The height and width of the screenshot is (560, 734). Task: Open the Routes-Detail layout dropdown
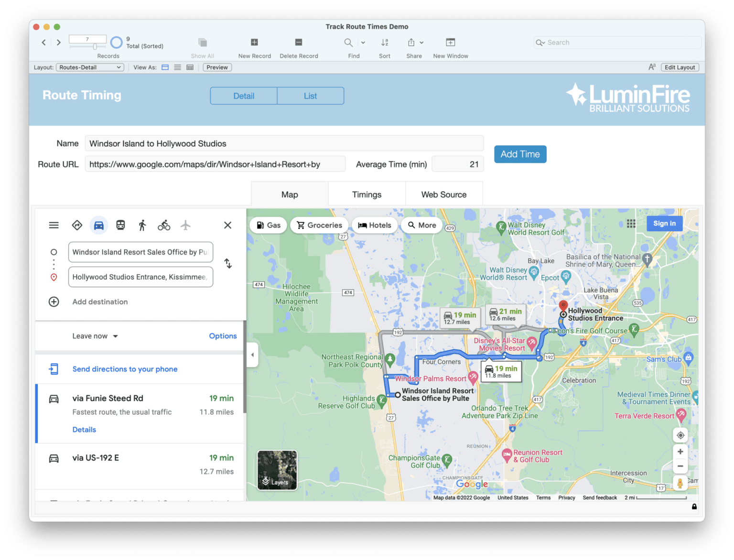89,67
